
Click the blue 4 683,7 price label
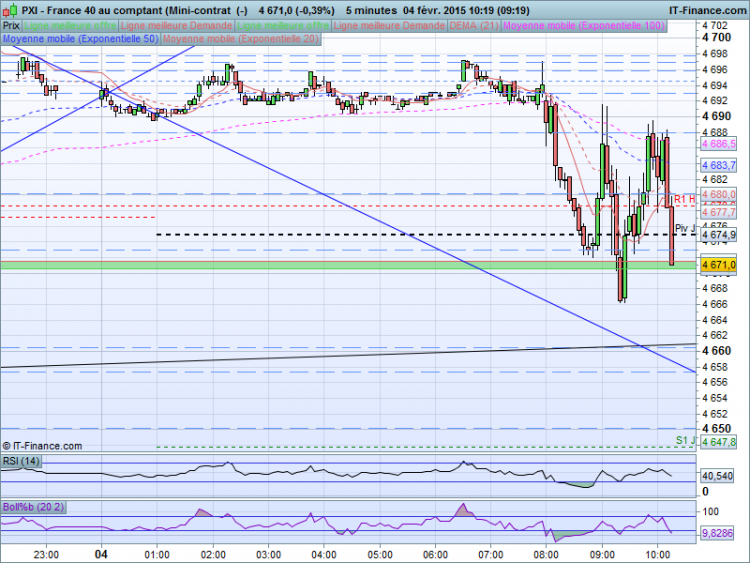pyautogui.click(x=718, y=166)
